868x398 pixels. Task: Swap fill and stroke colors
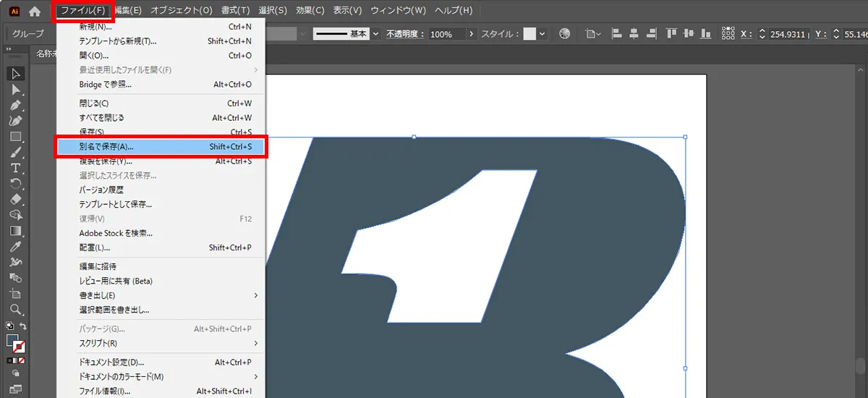pyautogui.click(x=24, y=327)
